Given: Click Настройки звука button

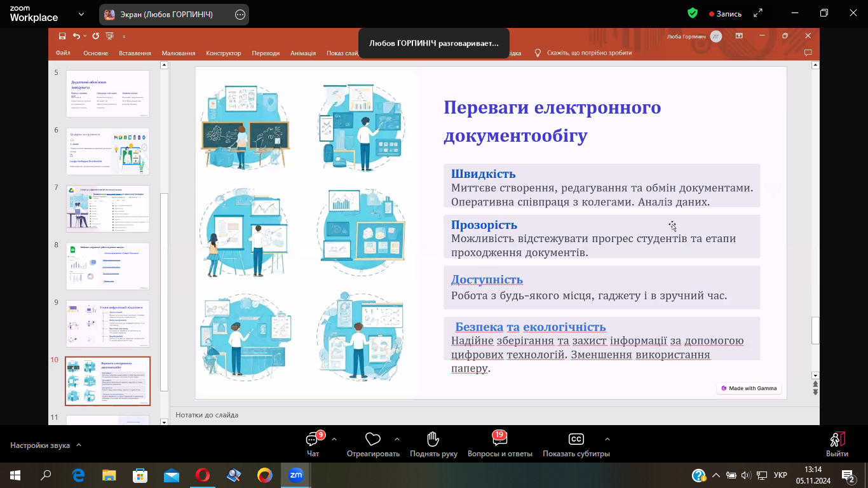Looking at the screenshot, I should (40, 445).
